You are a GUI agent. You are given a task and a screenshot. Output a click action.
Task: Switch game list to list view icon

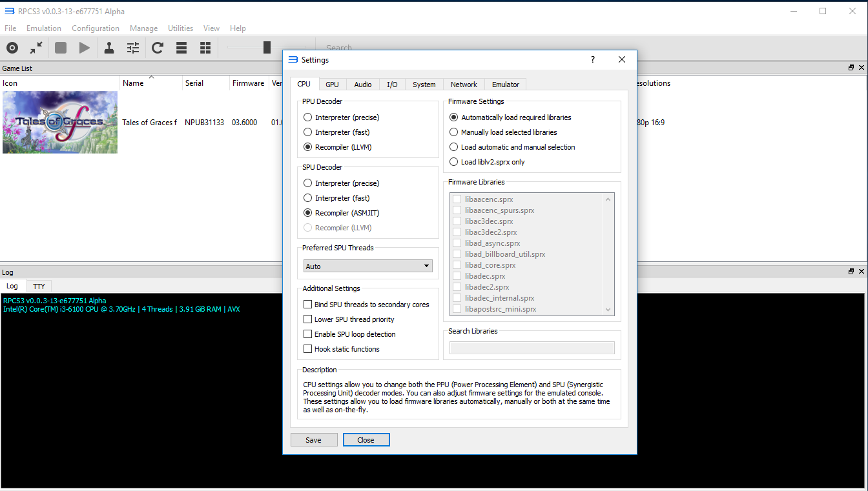[x=181, y=48]
